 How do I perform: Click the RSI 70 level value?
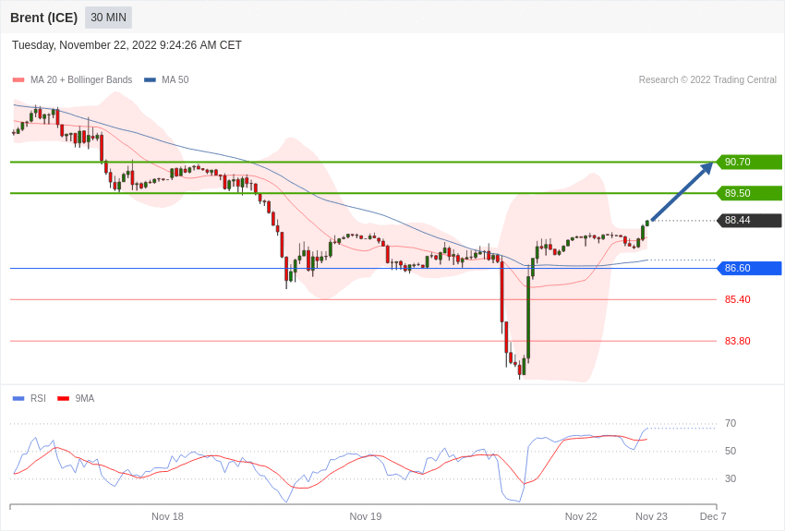[x=731, y=424]
